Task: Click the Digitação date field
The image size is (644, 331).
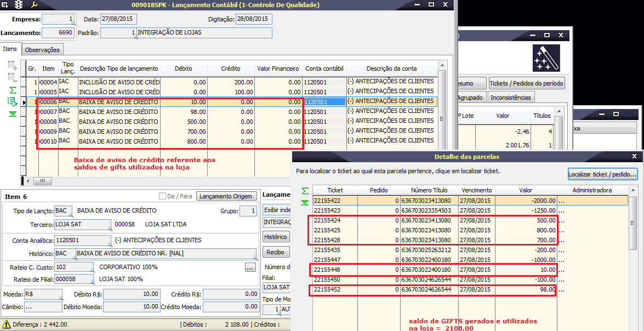Action: (254, 19)
